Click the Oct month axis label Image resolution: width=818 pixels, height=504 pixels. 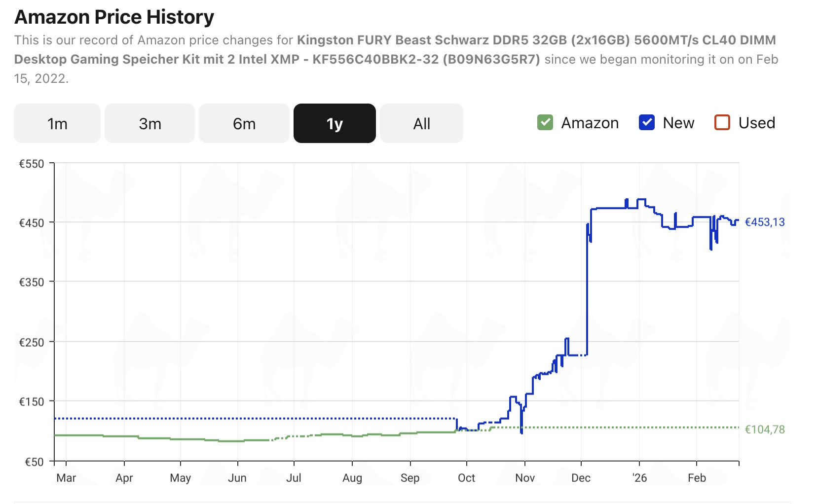466,478
